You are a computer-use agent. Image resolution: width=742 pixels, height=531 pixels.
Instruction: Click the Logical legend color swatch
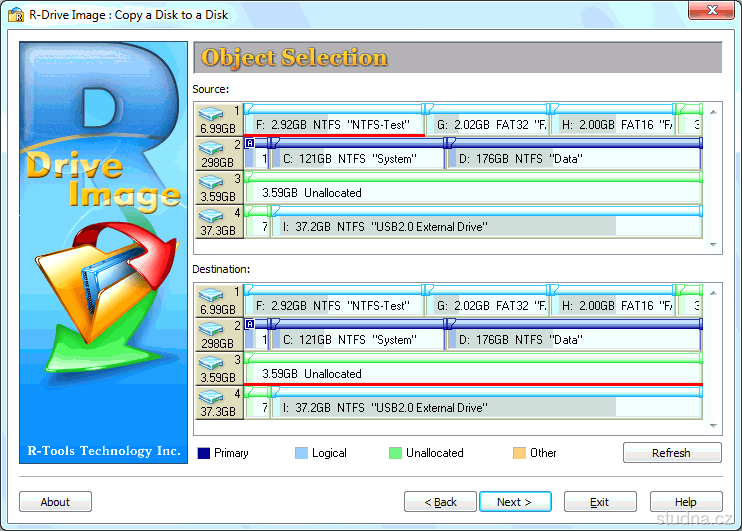(301, 453)
